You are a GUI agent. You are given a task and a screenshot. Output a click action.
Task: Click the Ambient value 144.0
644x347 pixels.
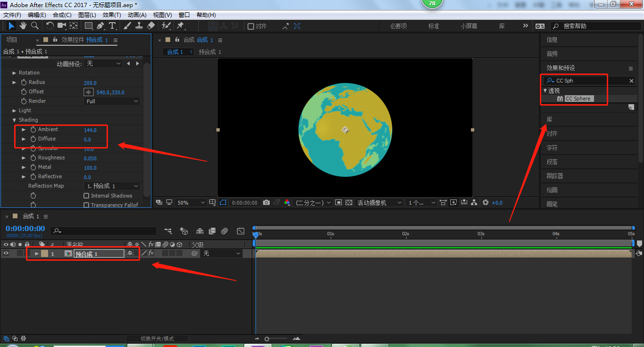click(x=90, y=130)
